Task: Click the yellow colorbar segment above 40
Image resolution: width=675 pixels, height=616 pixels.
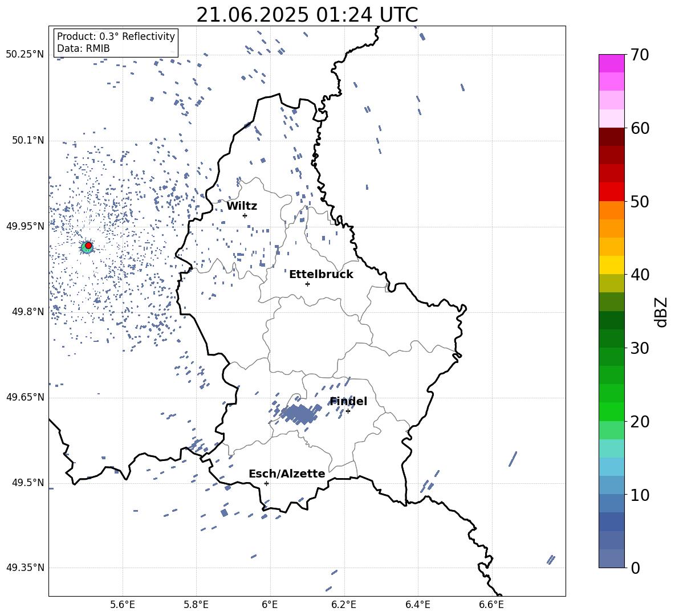Action: click(x=611, y=265)
